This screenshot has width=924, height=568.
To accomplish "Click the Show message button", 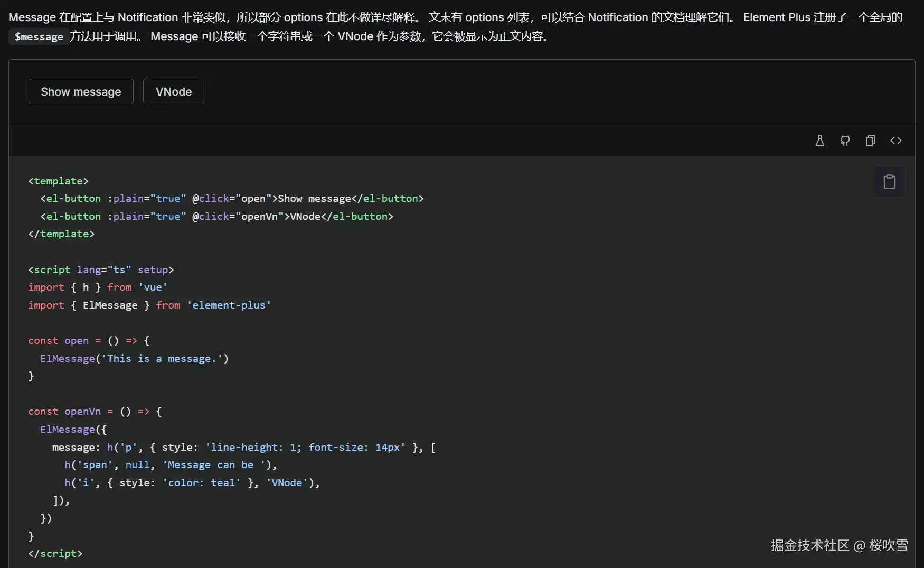I will pyautogui.click(x=81, y=91).
